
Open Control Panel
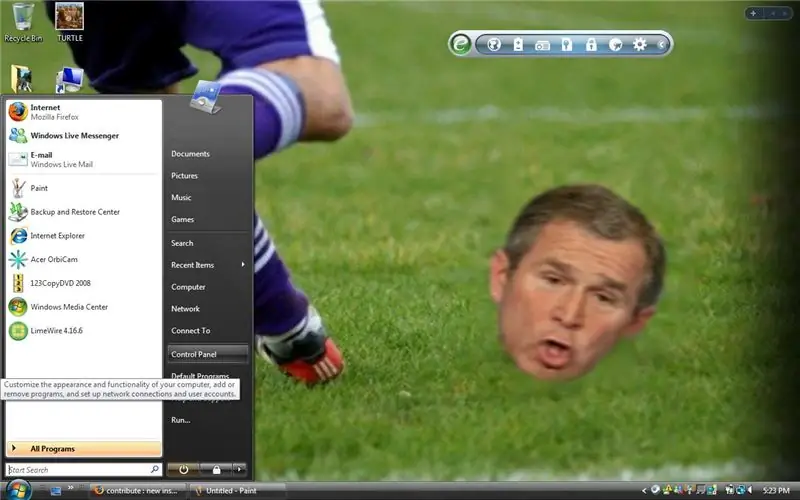(208, 354)
